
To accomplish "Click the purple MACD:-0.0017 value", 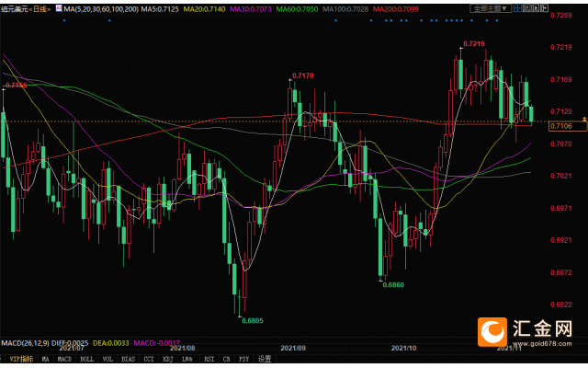I will 157,343.
